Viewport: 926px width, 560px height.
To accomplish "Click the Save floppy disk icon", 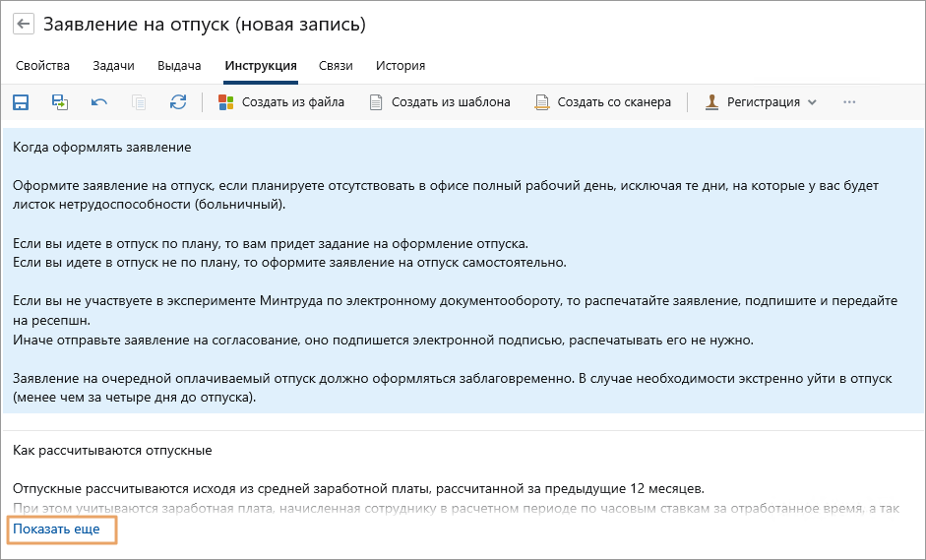I will (21, 102).
